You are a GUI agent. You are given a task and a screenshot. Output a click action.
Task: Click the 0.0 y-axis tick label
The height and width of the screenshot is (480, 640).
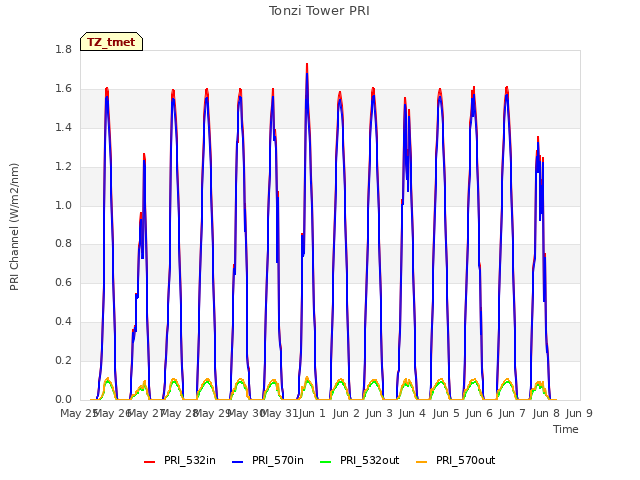(x=63, y=399)
